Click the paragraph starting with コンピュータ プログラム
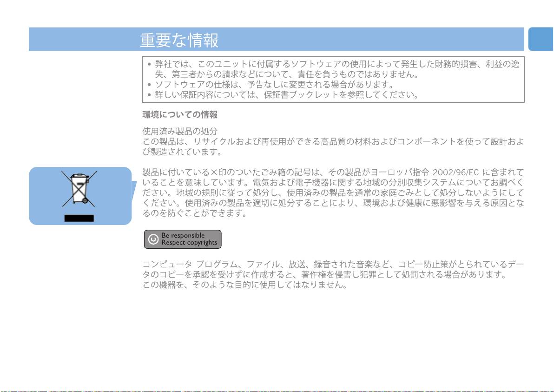 [333, 270]
